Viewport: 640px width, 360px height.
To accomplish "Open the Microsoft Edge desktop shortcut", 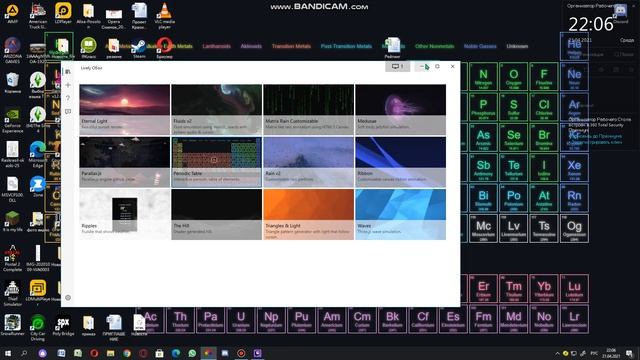I will (x=38, y=155).
